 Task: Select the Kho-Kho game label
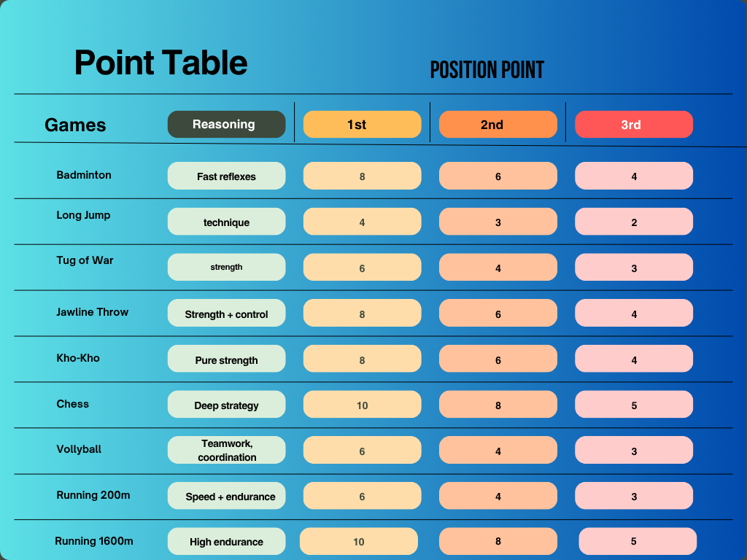(x=78, y=358)
